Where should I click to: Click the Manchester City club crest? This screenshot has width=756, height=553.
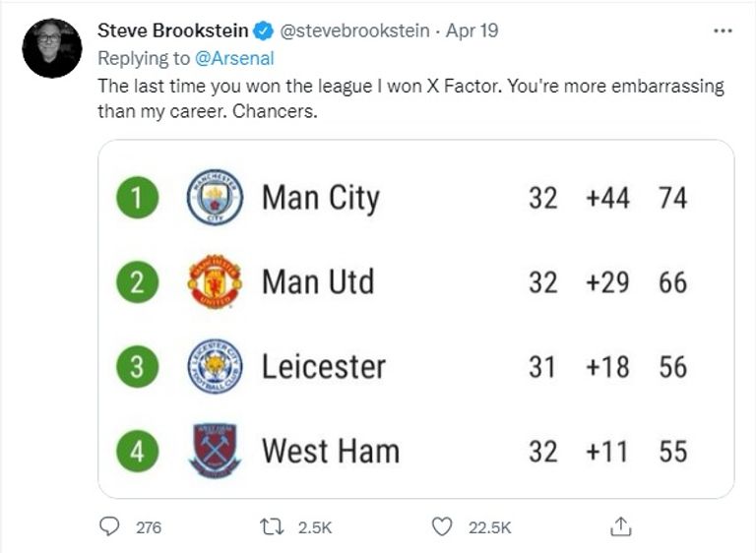pos(215,198)
